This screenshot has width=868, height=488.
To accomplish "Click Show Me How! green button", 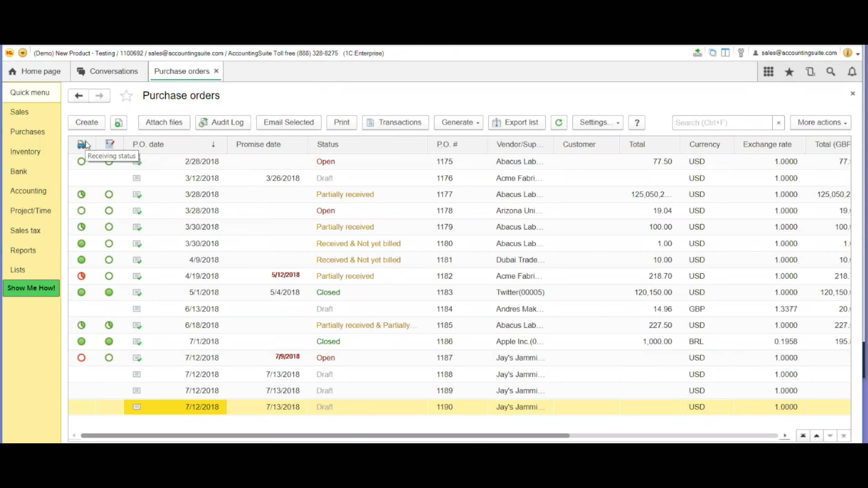I will (x=31, y=288).
